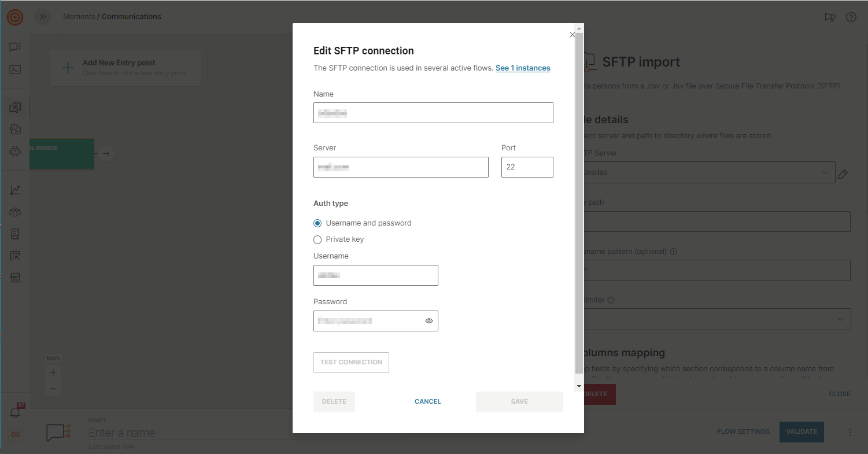The width and height of the screenshot is (868, 454).
Task: Click Moments in the breadcrumb
Action: (79, 17)
